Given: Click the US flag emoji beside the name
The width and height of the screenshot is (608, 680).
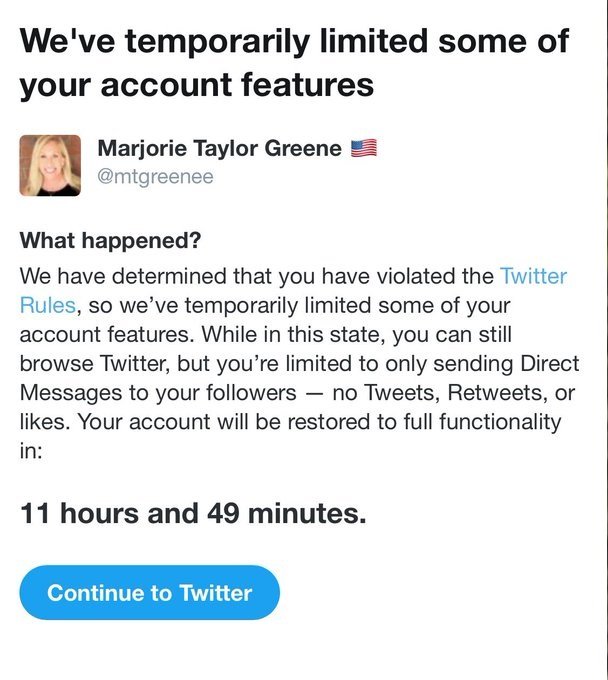Looking at the screenshot, I should tap(362, 150).
